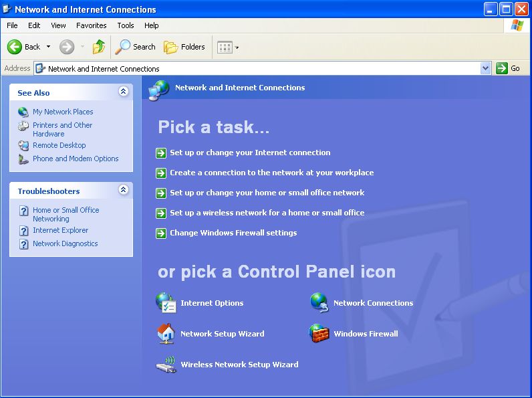The width and height of the screenshot is (532, 398).
Task: Collapse the See Also panel
Action: pyautogui.click(x=123, y=92)
